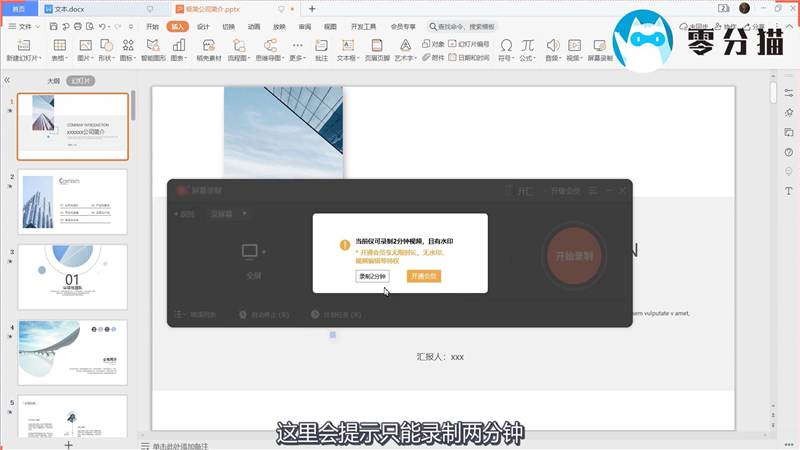
Task: Switch to the 动画 ribbon tab
Action: point(254,27)
